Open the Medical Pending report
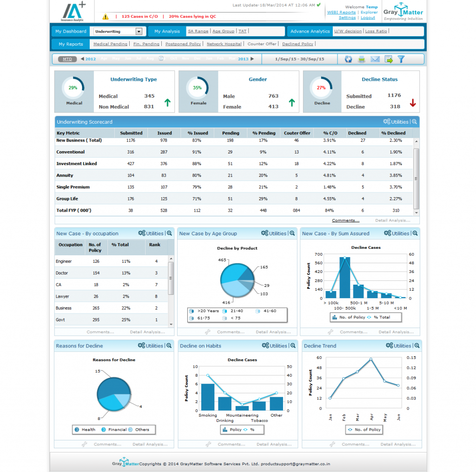The image size is (476, 472). pyautogui.click(x=110, y=44)
